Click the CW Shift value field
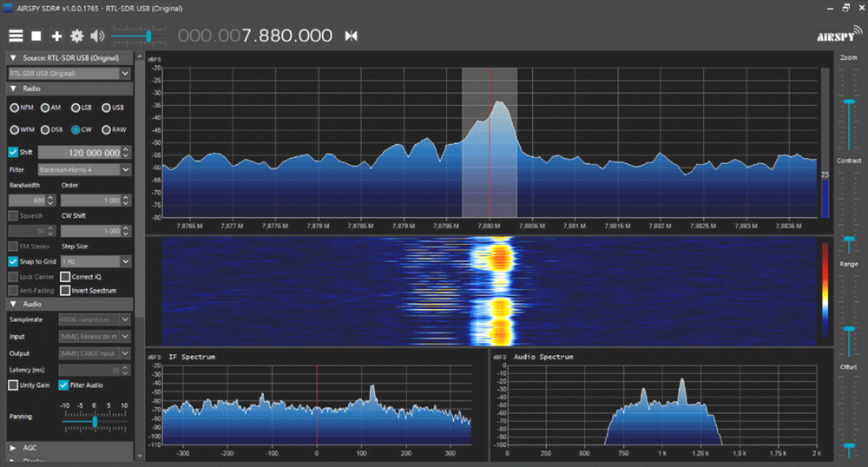This screenshot has width=868, height=467. click(91, 231)
